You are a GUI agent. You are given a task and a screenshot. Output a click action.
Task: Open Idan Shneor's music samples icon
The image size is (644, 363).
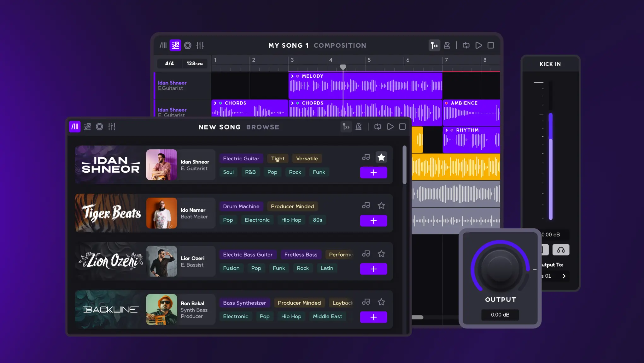[x=366, y=157]
